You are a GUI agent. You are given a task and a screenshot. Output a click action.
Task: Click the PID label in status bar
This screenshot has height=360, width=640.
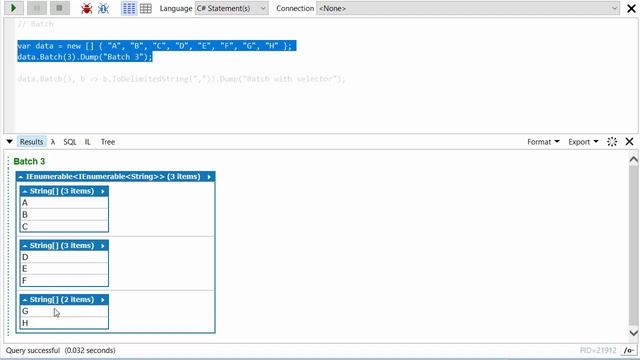(x=598, y=351)
